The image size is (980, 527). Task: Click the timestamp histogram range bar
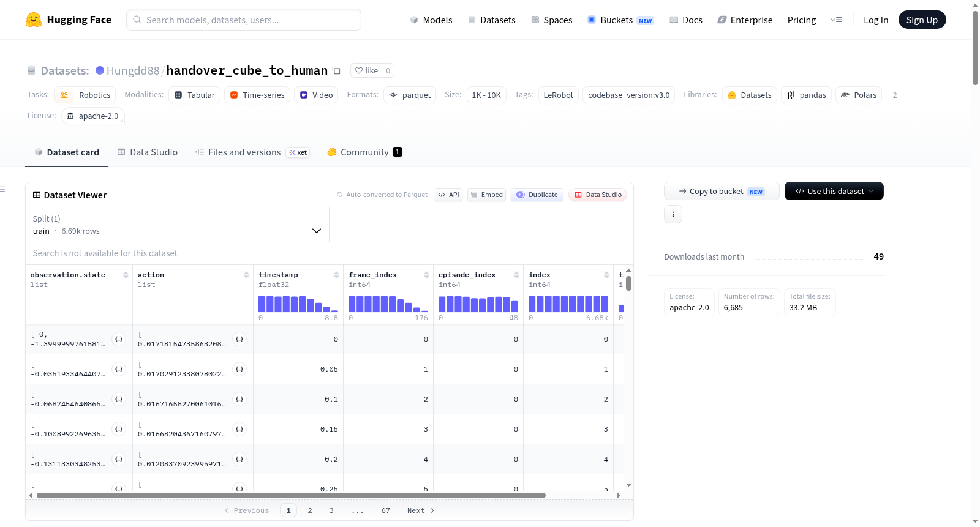298,304
